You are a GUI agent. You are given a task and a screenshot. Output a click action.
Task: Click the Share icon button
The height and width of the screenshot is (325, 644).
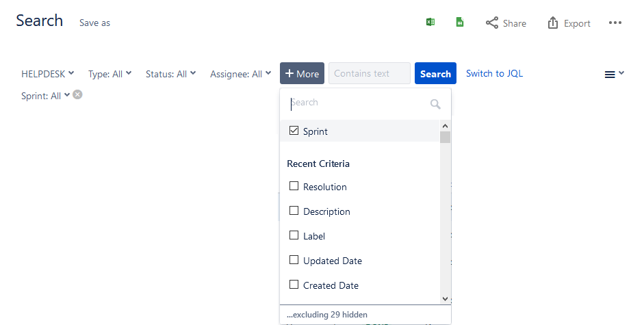(506, 23)
